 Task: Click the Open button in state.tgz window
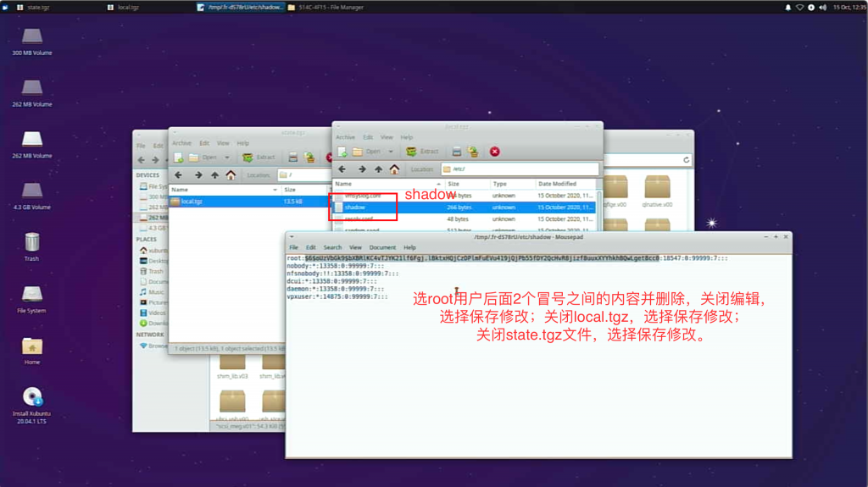click(x=203, y=158)
